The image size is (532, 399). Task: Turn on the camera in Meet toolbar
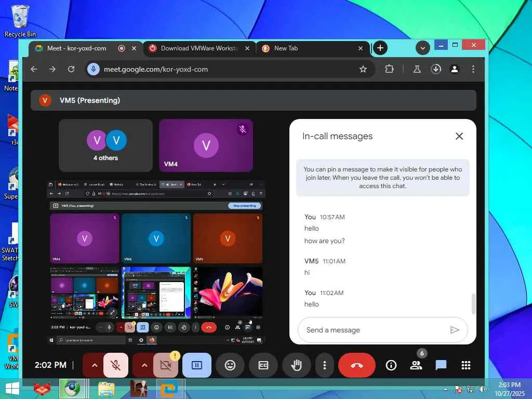pyautogui.click(x=166, y=365)
